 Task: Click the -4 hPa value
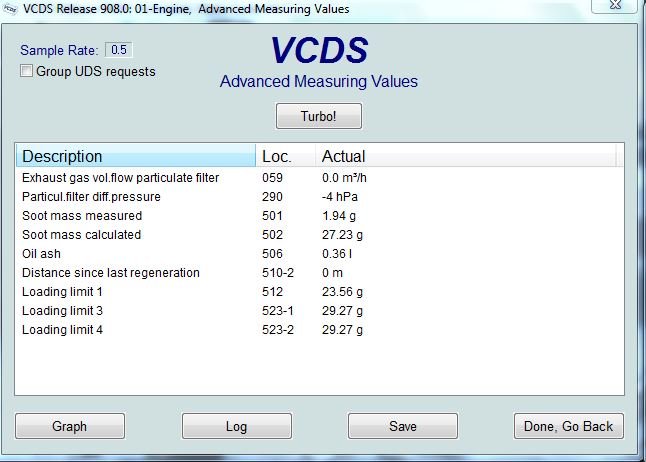click(x=340, y=197)
